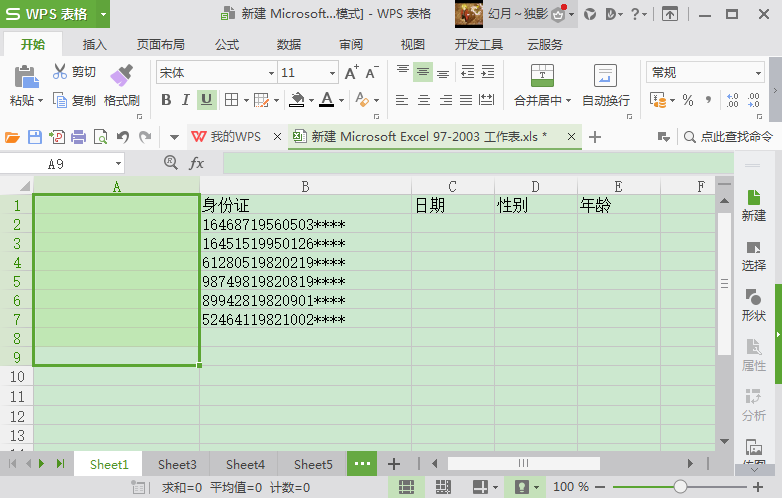
Task: Decrease font size (A-)
Action: pos(372,72)
